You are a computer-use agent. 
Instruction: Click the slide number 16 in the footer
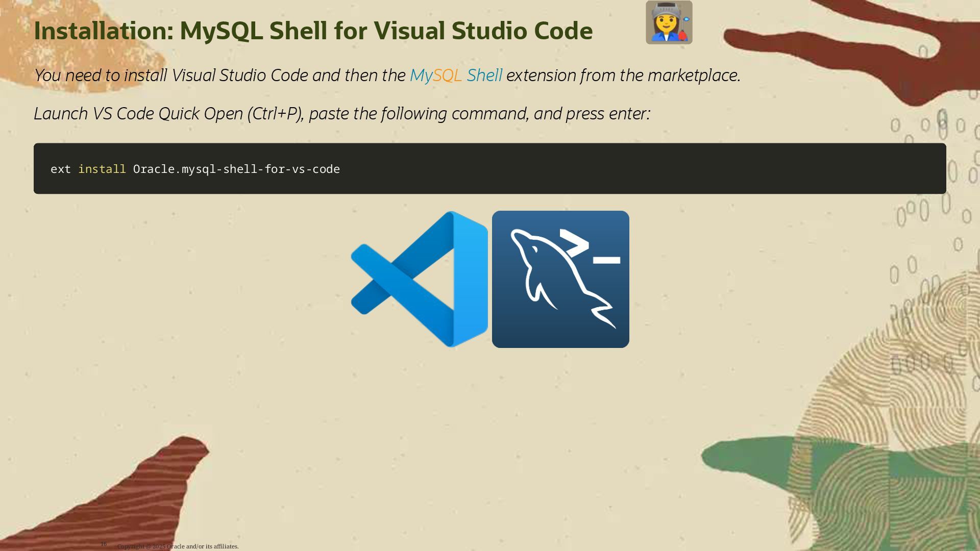click(104, 544)
